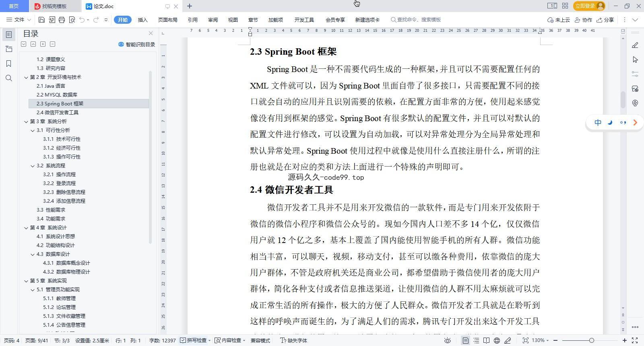Collapse the 5.1 管理员功能实现 node
Viewport: 644px width, 346px height.
pos(33,290)
